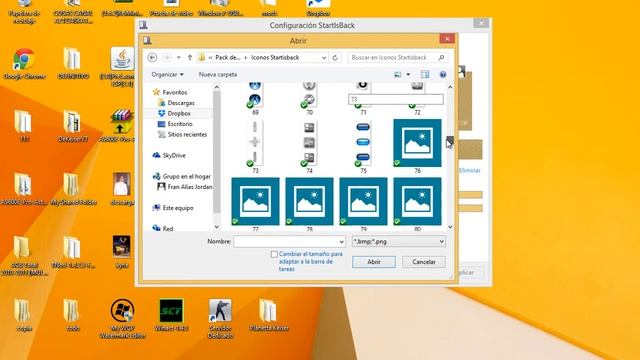Expand the address bar history dropdown

click(324, 58)
